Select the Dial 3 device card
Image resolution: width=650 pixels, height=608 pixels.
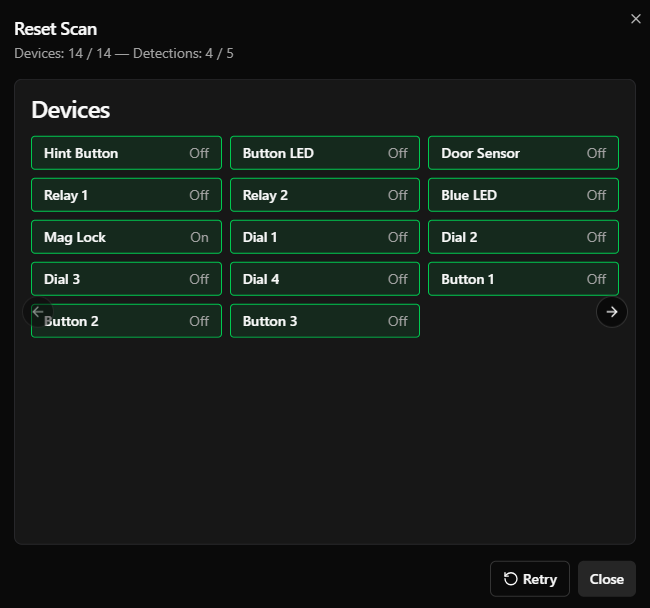(126, 279)
